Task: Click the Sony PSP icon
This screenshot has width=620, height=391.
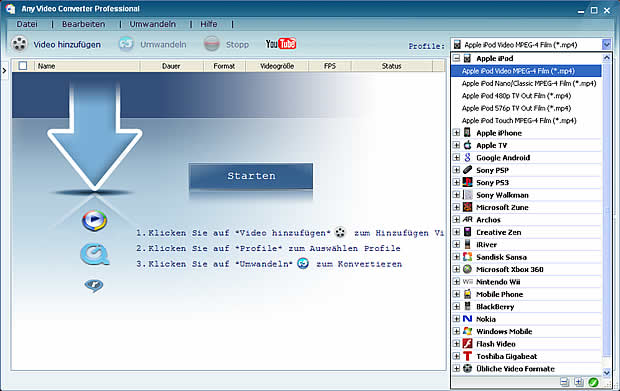Action: (467, 170)
